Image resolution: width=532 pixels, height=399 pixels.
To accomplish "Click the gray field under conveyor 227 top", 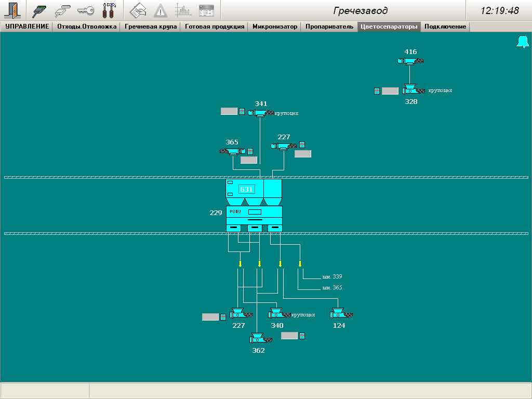I will pos(303,154).
